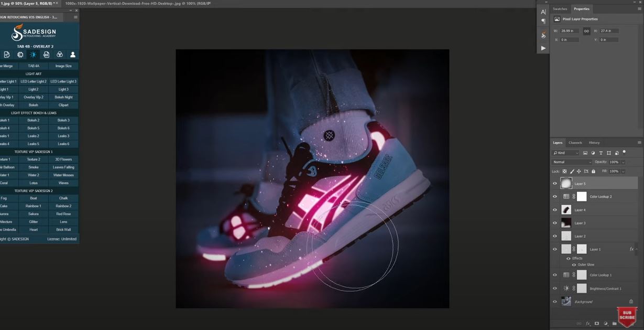Select the Layer 3 thumbnail
This screenshot has height=330, width=644.
tap(566, 223)
